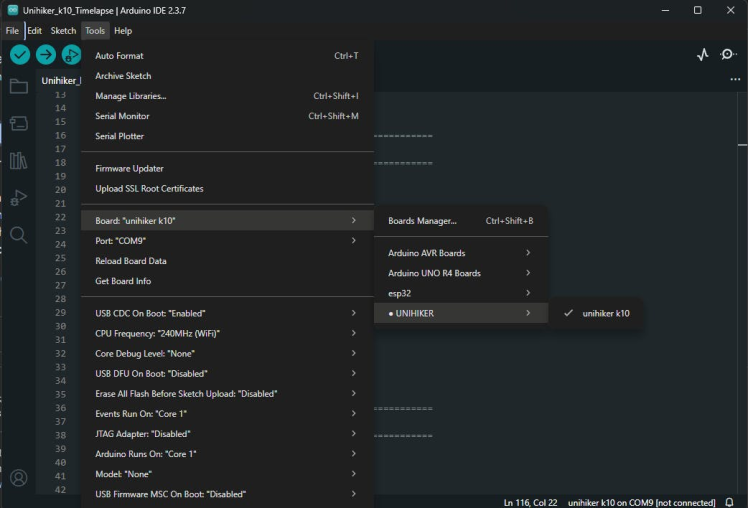Click line number 42 in gutter
Image resolution: width=748 pixels, height=508 pixels.
60,490
